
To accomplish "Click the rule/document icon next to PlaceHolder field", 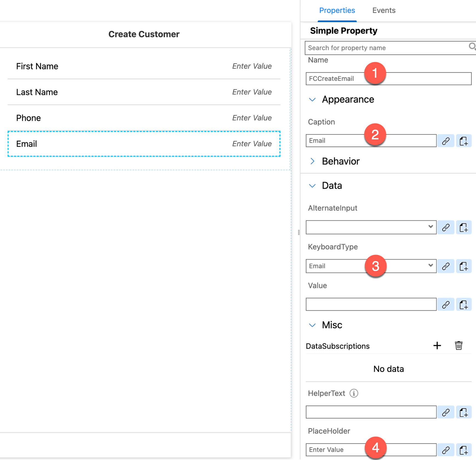I will point(463,450).
